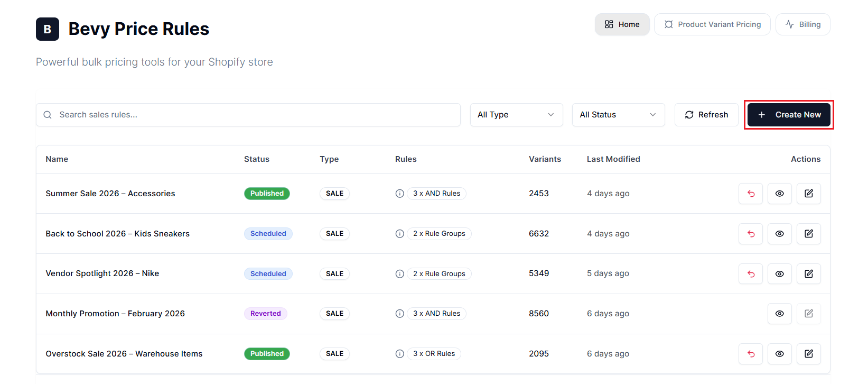868x384 pixels.
Task: Revert the Summer Sale 2026 – Accessories rule
Action: tap(751, 194)
